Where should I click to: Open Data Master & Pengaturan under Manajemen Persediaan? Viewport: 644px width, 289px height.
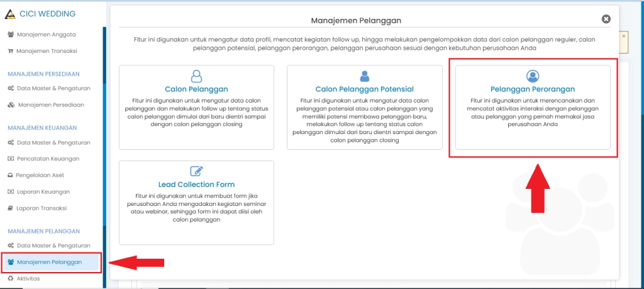click(x=54, y=88)
